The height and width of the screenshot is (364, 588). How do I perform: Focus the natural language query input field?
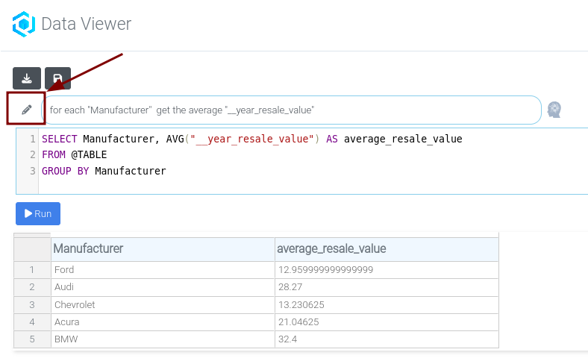pos(291,110)
